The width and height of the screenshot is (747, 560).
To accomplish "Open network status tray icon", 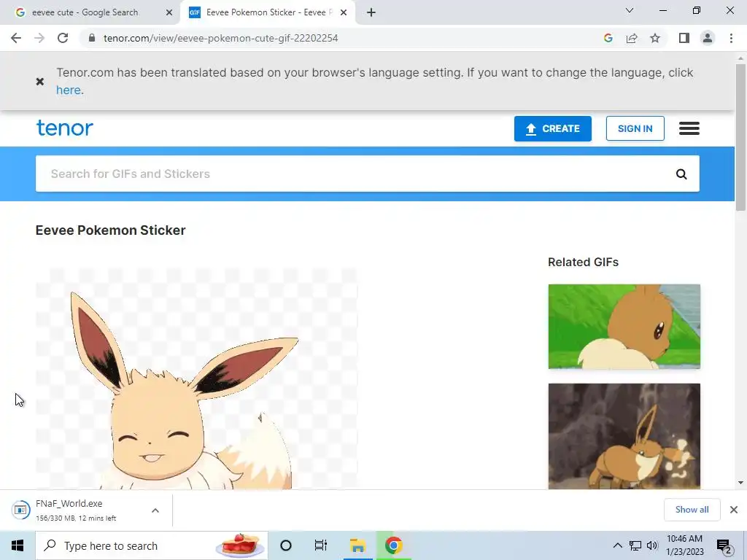I will (x=635, y=545).
